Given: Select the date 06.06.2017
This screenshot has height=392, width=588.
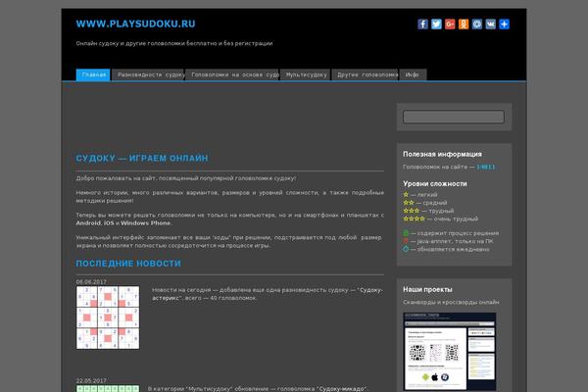Looking at the screenshot, I should point(91,281).
